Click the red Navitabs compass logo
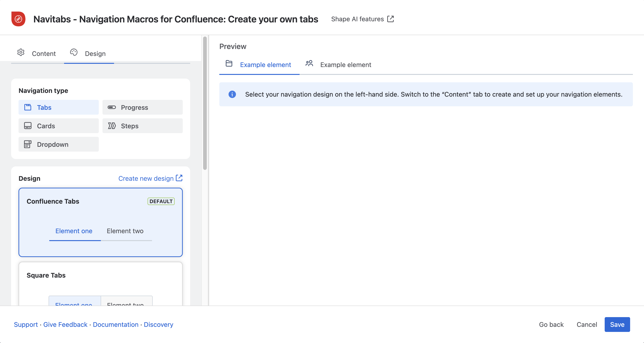 18,19
